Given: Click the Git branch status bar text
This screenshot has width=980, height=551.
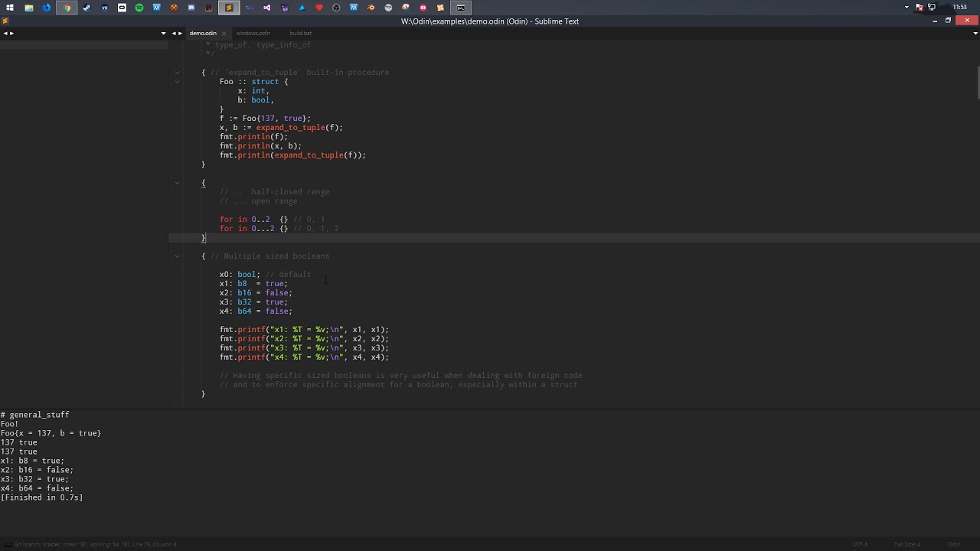Looking at the screenshot, I should 95,544.
